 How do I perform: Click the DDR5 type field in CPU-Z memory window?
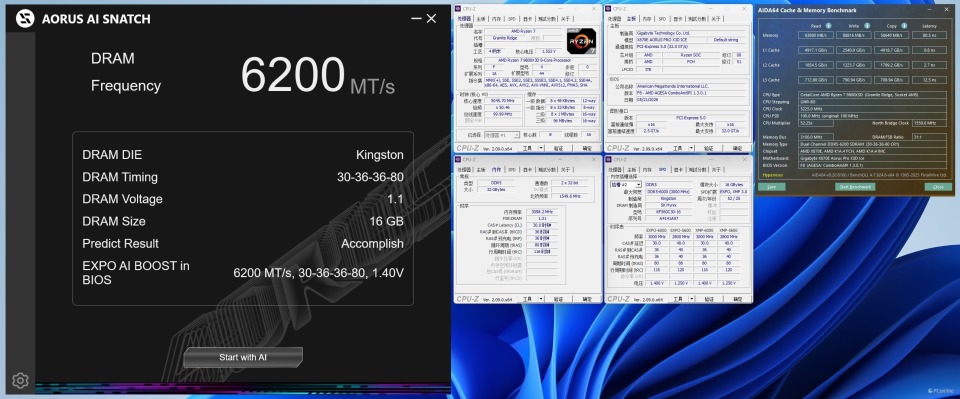496,183
